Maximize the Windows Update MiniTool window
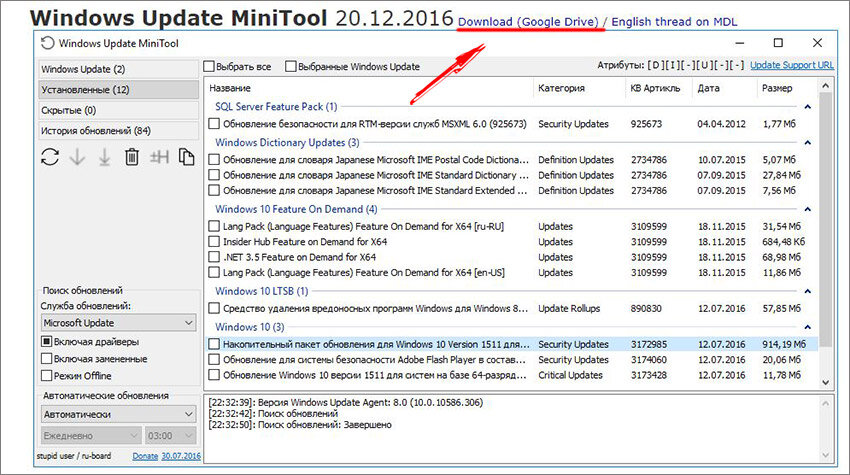This screenshot has height=475, width=850. pyautogui.click(x=778, y=43)
